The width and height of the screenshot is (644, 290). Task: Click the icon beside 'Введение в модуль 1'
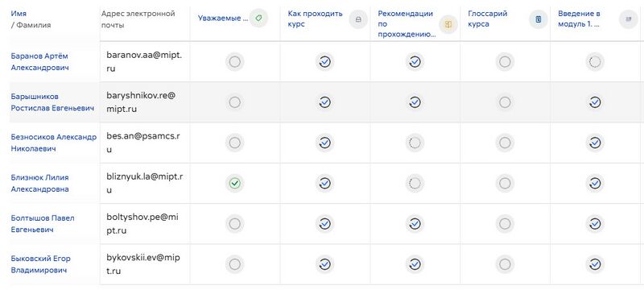tap(629, 19)
